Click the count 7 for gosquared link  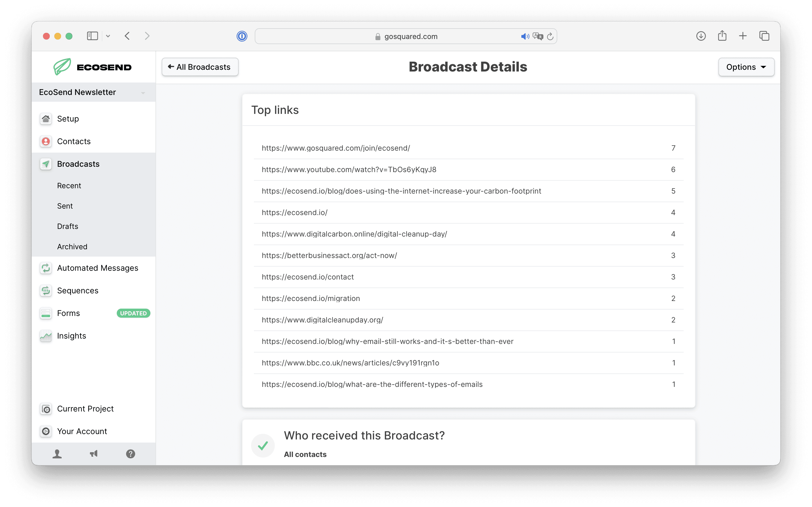673,148
